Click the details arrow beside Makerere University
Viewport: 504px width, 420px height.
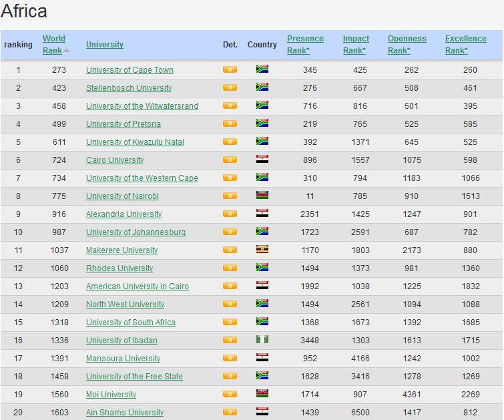tap(230, 250)
